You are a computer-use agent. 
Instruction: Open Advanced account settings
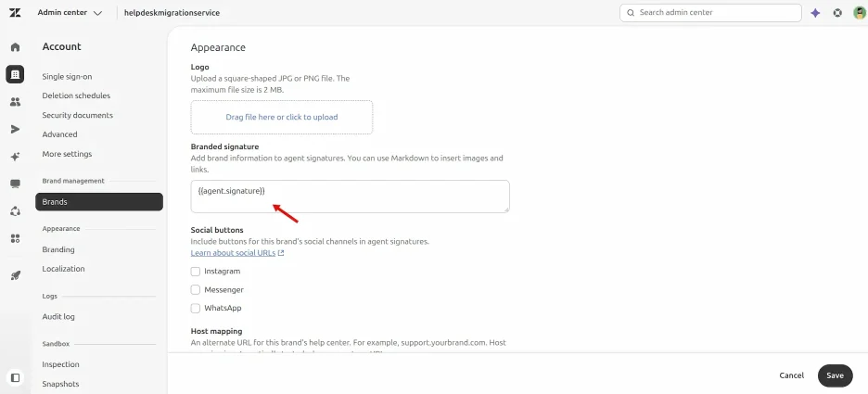tap(59, 134)
